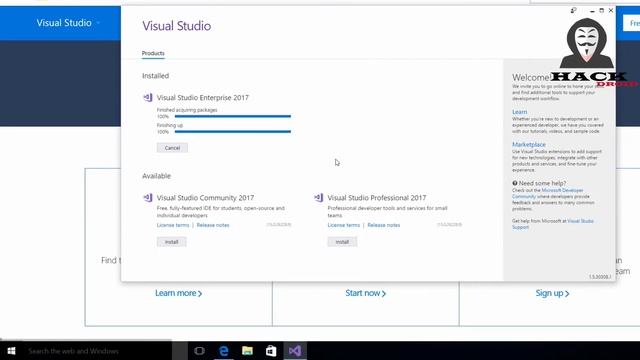Click the Finishing up progress bar

point(233,132)
